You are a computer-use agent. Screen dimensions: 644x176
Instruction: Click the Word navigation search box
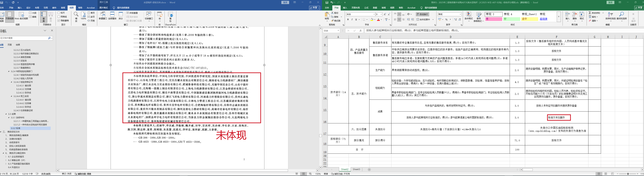coord(24,38)
